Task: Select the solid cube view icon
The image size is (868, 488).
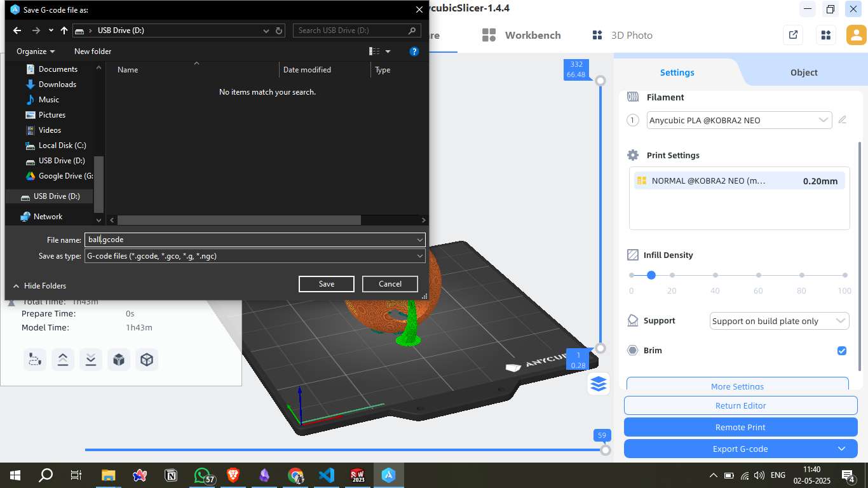Action: pos(119,360)
